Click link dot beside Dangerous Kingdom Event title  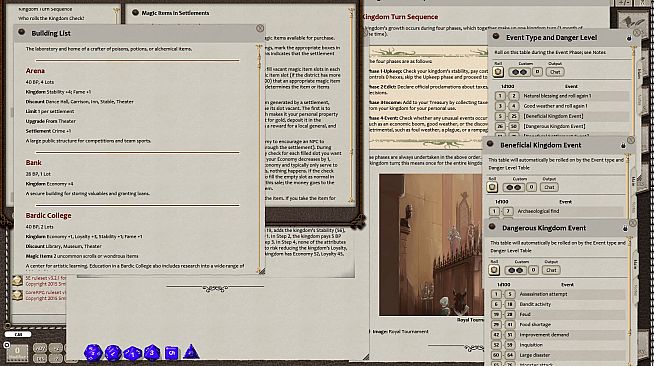(492, 227)
